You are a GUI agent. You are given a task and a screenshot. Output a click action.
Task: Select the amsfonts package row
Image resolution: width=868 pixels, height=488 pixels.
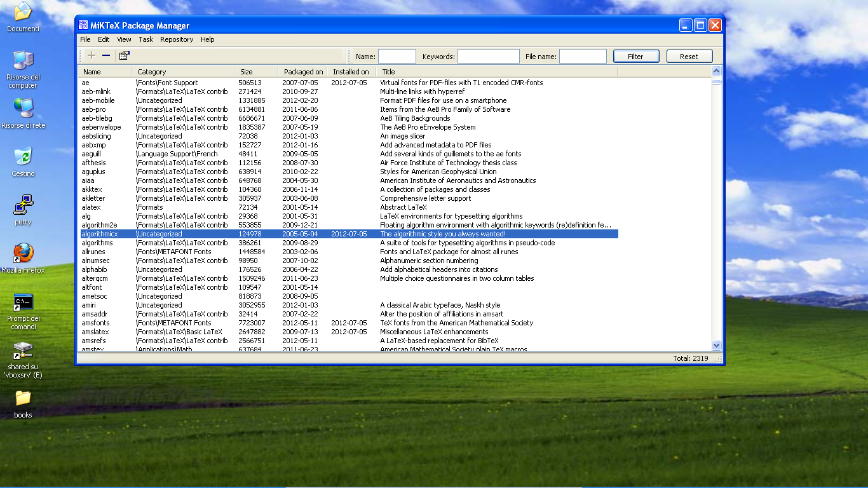[x=348, y=323]
